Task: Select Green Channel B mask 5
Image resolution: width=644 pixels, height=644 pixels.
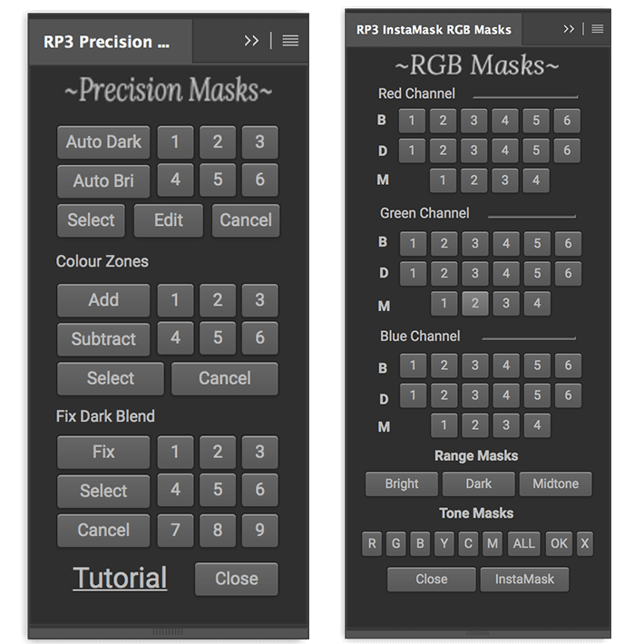Action: (537, 244)
